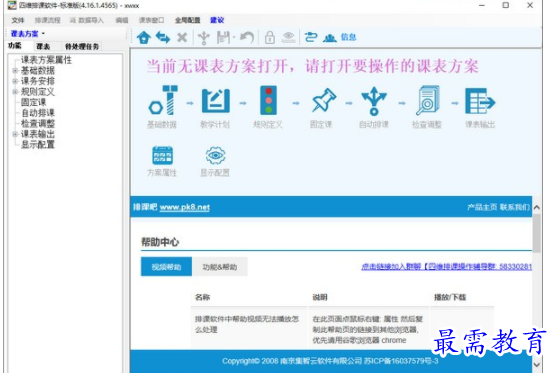Select 课表方案属性 in the tree

[x=46, y=60]
